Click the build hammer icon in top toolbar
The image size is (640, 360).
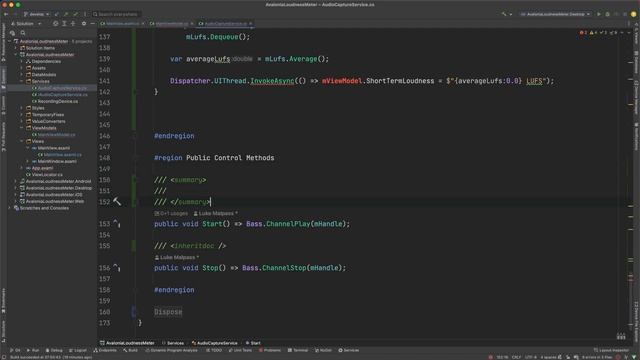pos(504,14)
